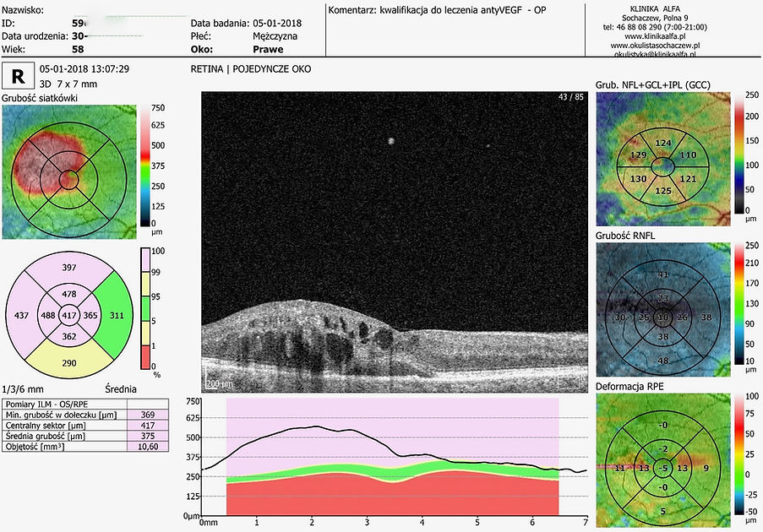Click the GCC 0-250 µm color scale
The width and height of the screenshot is (763, 532).
coord(739,153)
